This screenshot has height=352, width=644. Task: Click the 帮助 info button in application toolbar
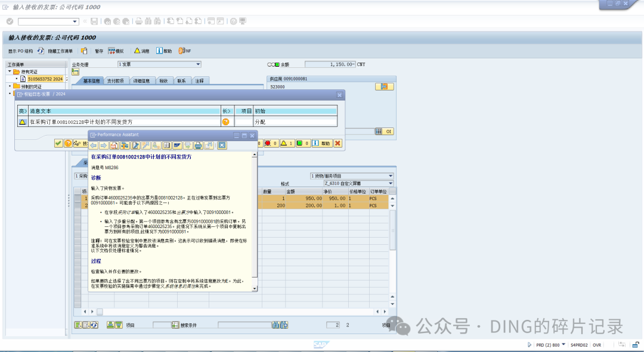pyautogui.click(x=164, y=51)
